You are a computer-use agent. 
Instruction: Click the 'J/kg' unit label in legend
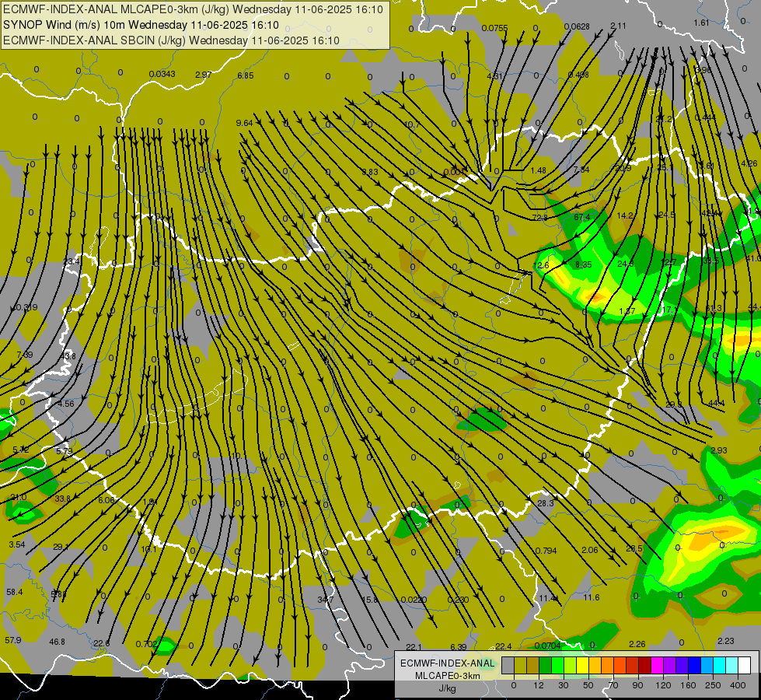tap(448, 688)
